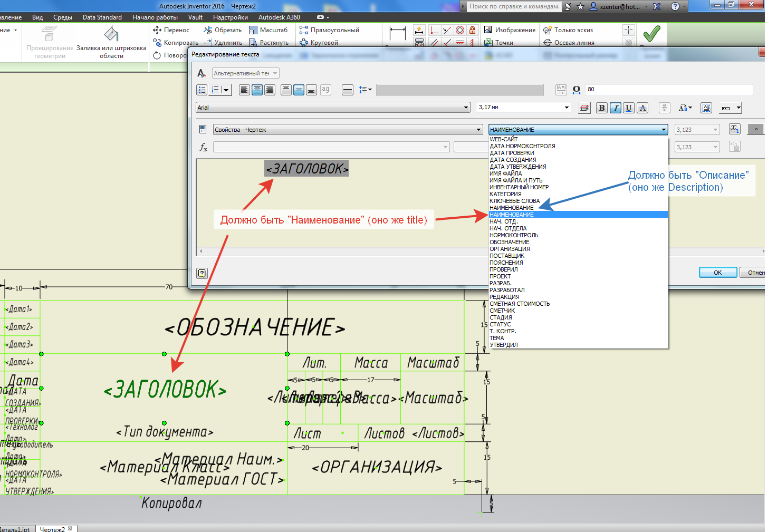Click the Перенос (Move) tool
Screen dimensions: 777x532
(171, 30)
